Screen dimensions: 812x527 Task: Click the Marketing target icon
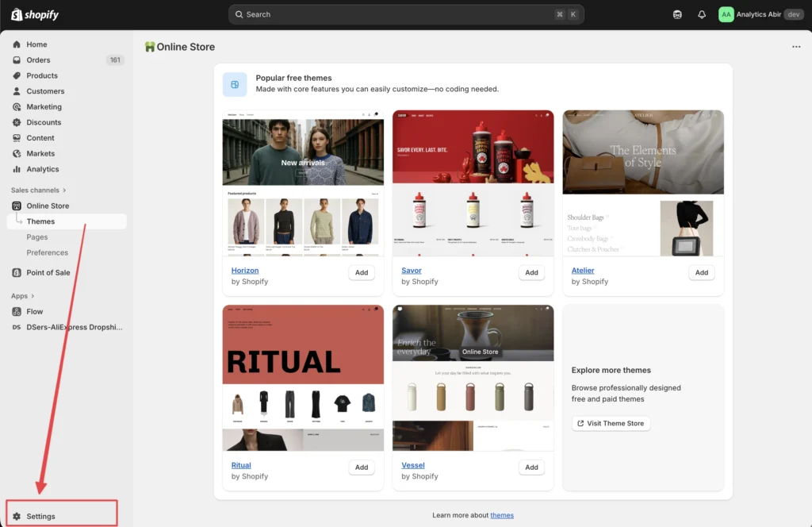click(17, 106)
